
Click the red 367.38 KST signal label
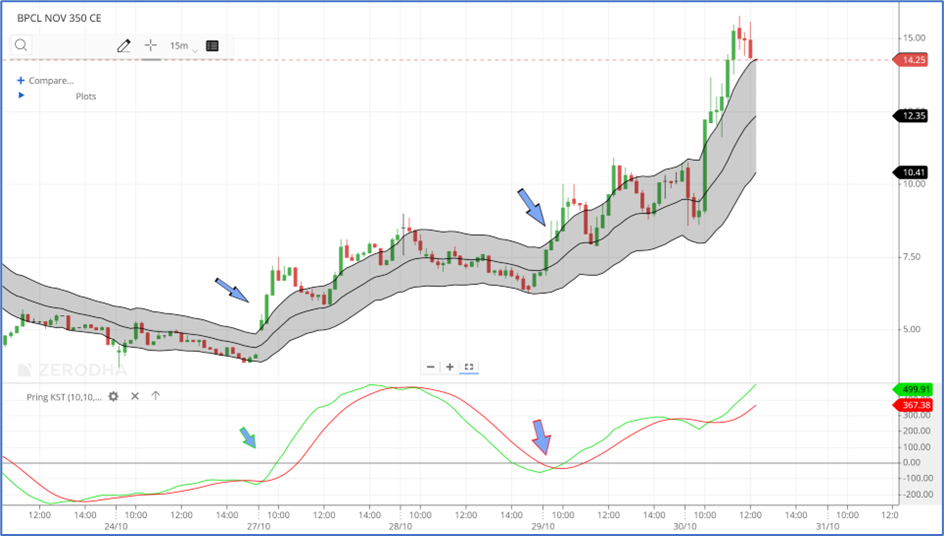coord(914,405)
